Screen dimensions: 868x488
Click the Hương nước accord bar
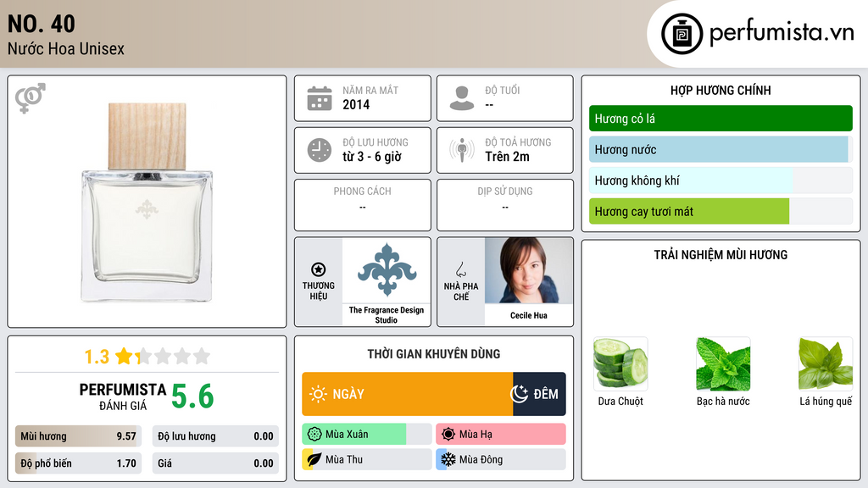(721, 149)
